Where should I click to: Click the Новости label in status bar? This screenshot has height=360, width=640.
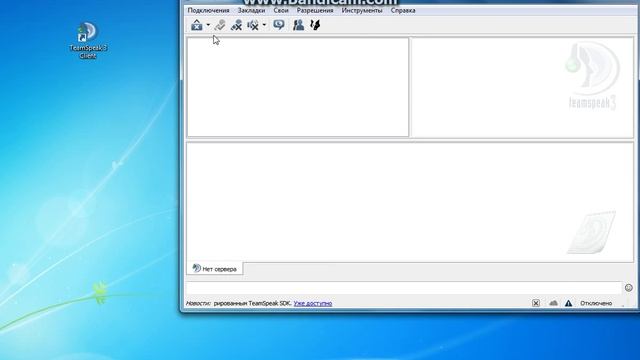(x=198, y=303)
